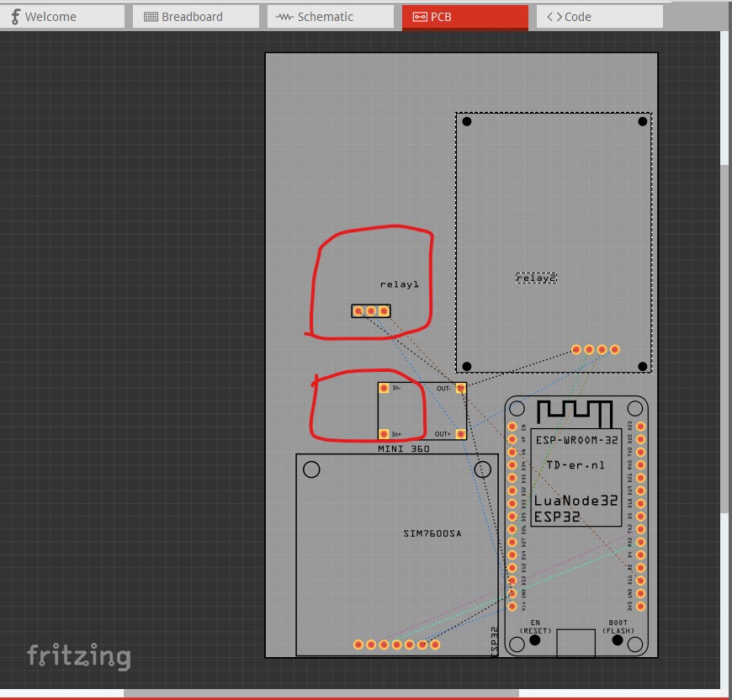Click the ESP32 EN pin pad
The width and height of the screenshot is (732, 700).
(512, 427)
